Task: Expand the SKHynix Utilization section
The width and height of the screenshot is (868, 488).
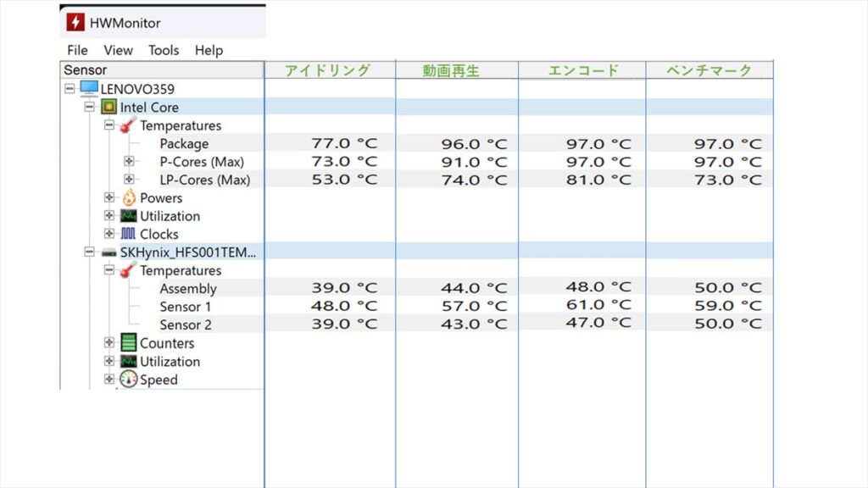Action: [x=109, y=361]
